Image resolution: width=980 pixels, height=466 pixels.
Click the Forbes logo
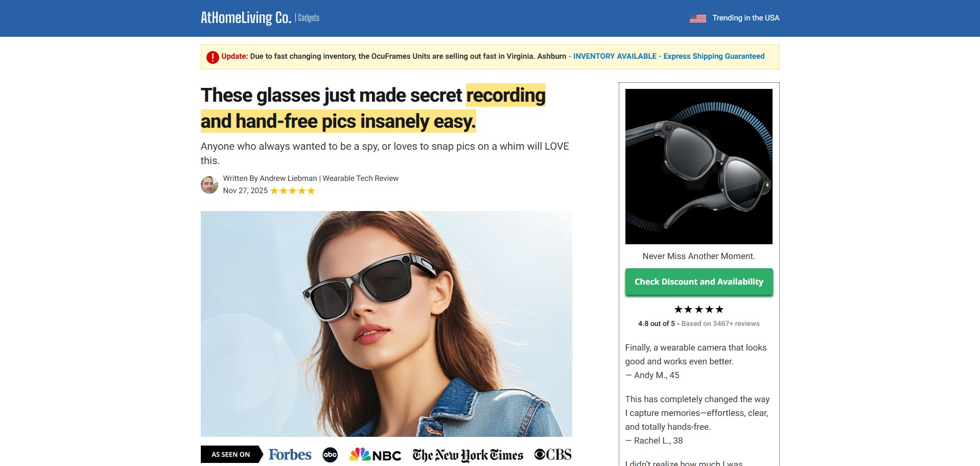(290, 455)
